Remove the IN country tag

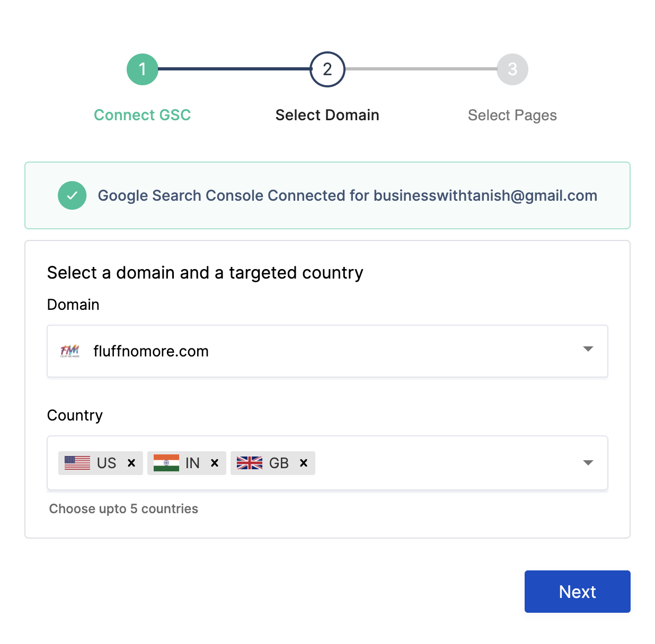coord(215,463)
